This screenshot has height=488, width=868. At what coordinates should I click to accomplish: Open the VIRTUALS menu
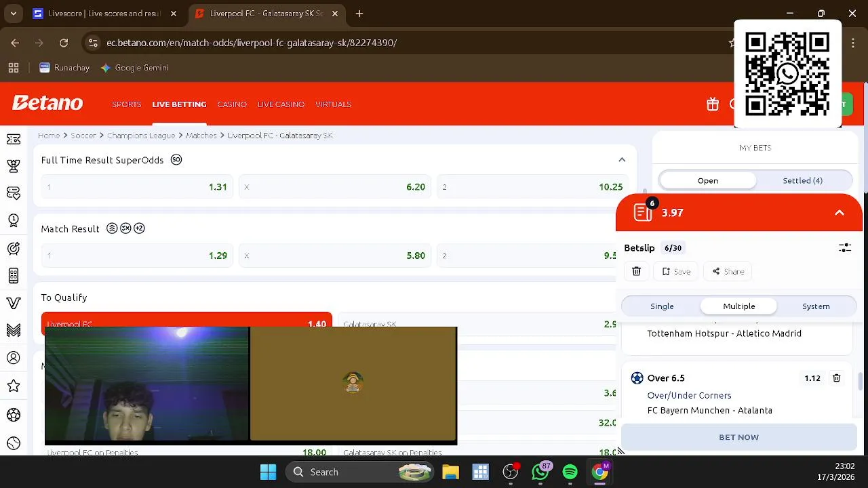tap(333, 104)
